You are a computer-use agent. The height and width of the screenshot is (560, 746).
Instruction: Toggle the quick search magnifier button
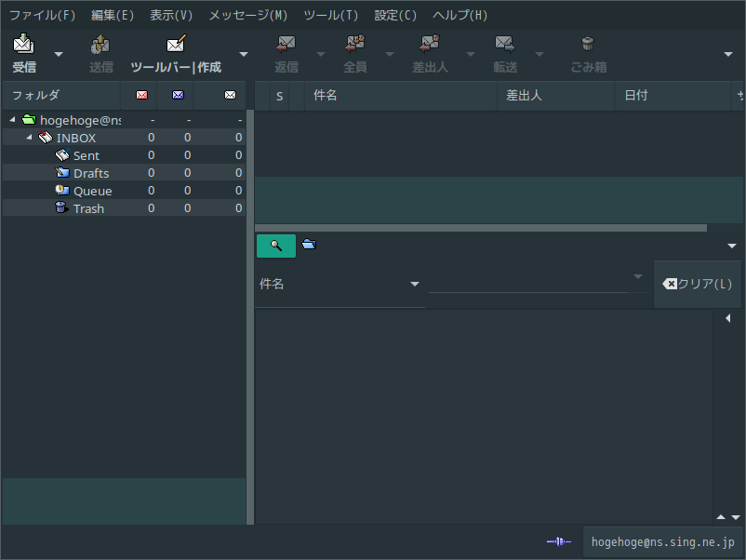pos(275,246)
